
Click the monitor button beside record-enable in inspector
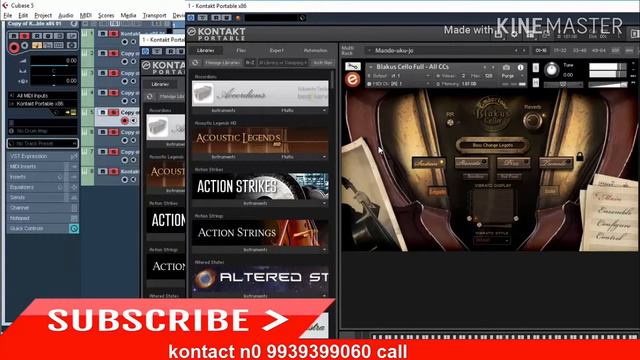pos(24,46)
